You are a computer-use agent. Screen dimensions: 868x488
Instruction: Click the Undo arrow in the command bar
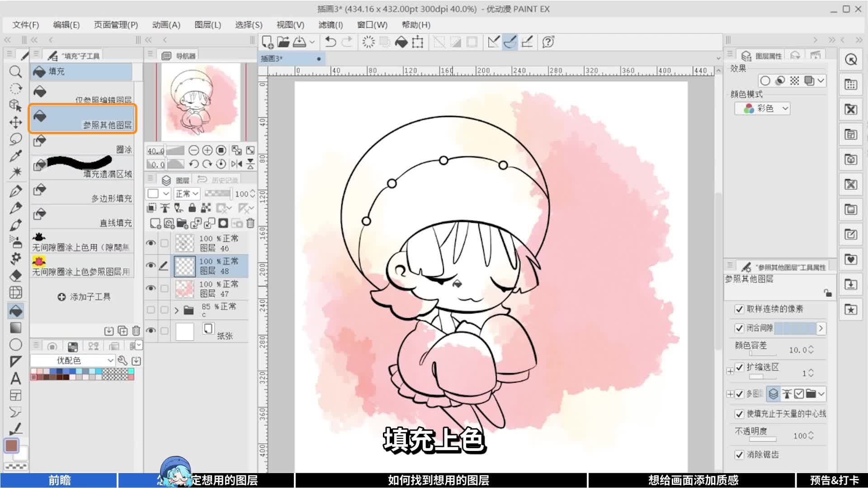pyautogui.click(x=330, y=42)
